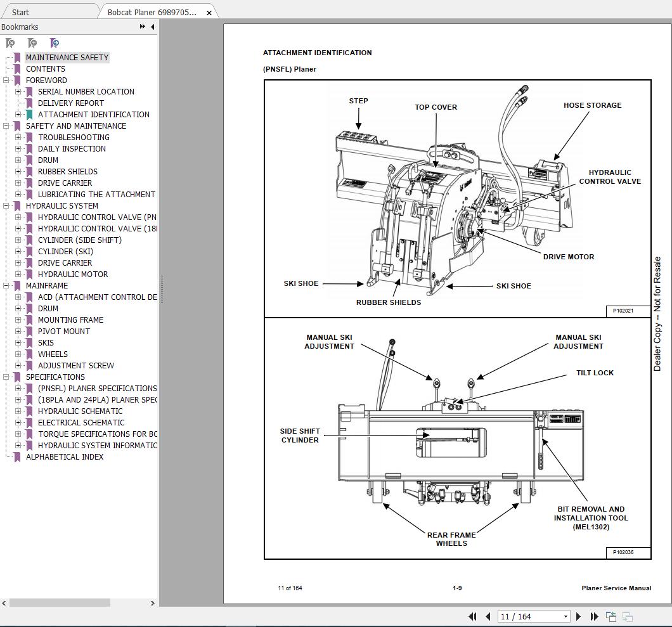Click the first page navigation icon
672x627 pixels.
pos(472,616)
